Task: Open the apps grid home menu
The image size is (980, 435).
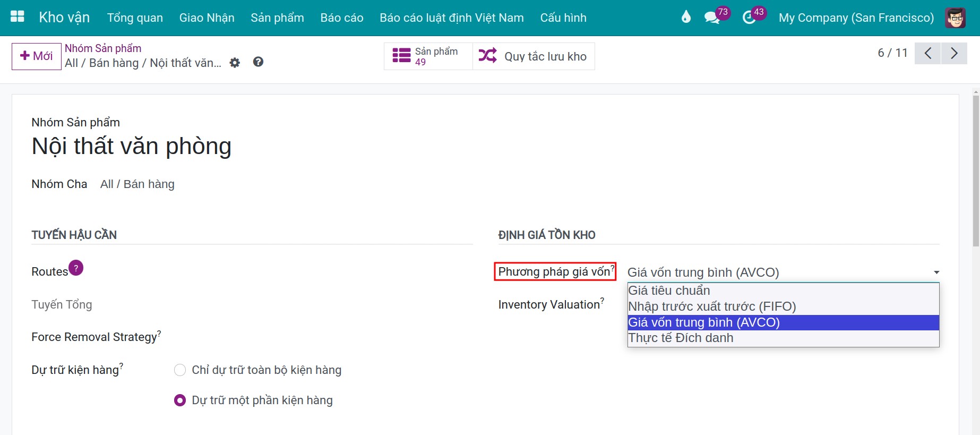Action: point(18,17)
